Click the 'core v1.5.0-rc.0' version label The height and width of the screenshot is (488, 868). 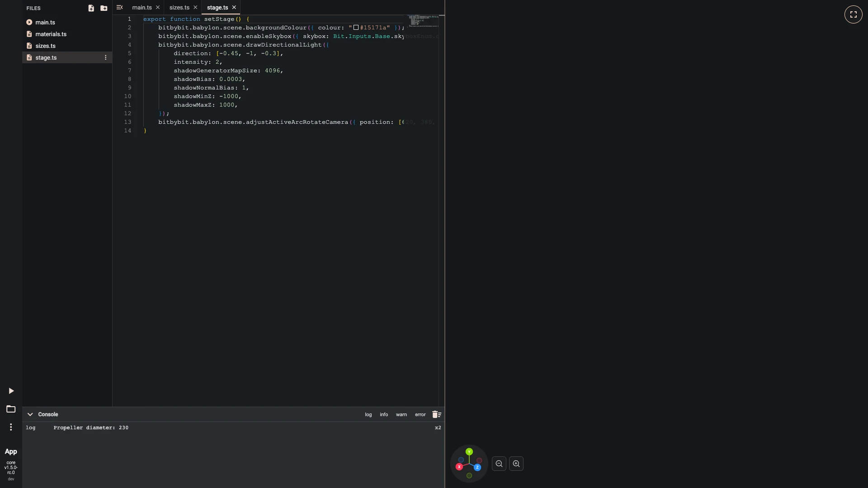[x=11, y=468]
